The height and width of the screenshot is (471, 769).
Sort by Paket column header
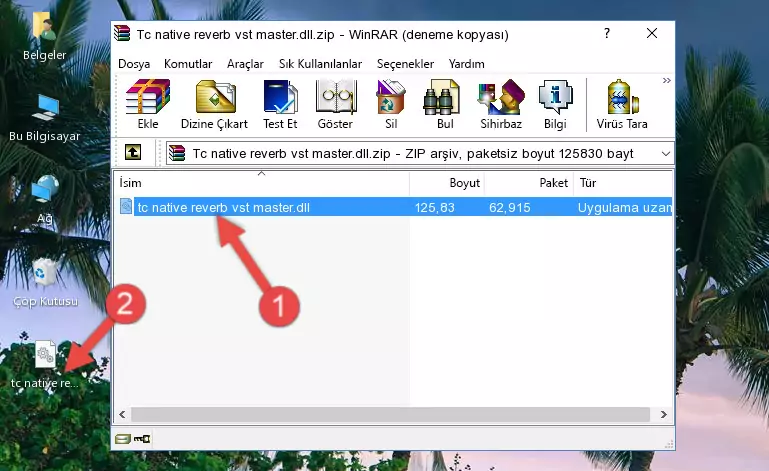(529, 183)
